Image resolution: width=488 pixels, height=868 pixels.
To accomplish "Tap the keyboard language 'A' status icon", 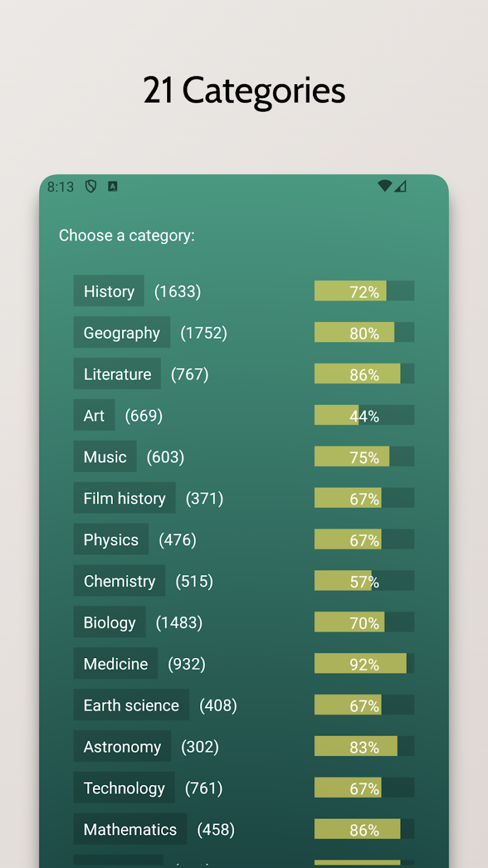I will click(x=112, y=187).
